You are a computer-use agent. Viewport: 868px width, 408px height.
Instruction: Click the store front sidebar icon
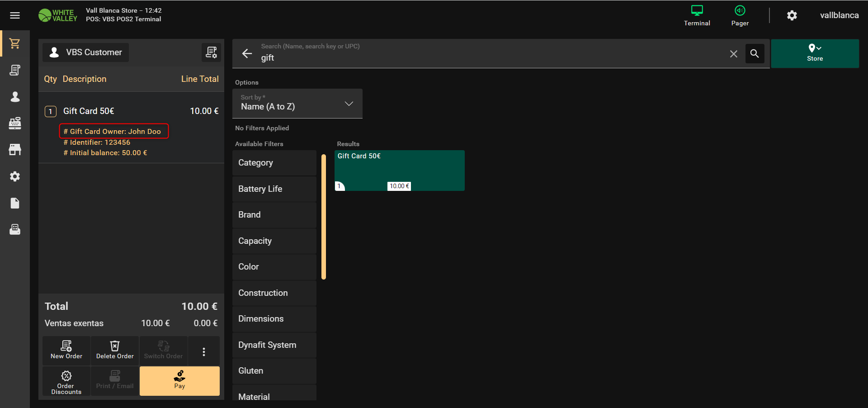tap(15, 150)
